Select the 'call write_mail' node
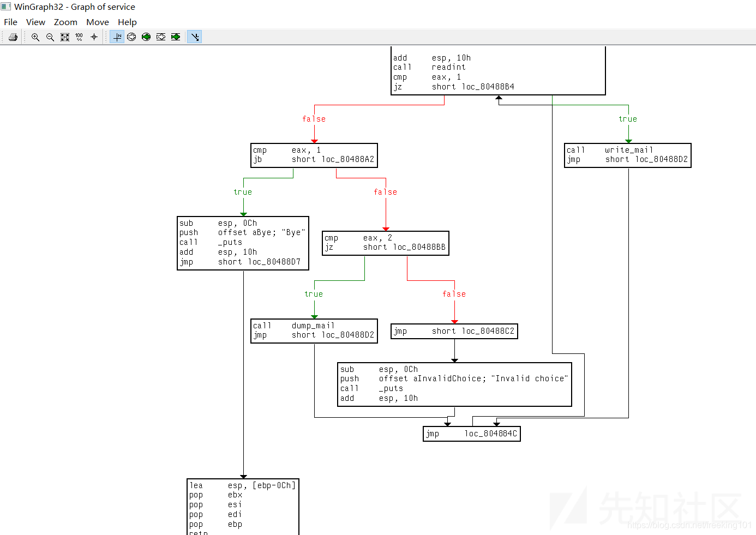 click(628, 155)
